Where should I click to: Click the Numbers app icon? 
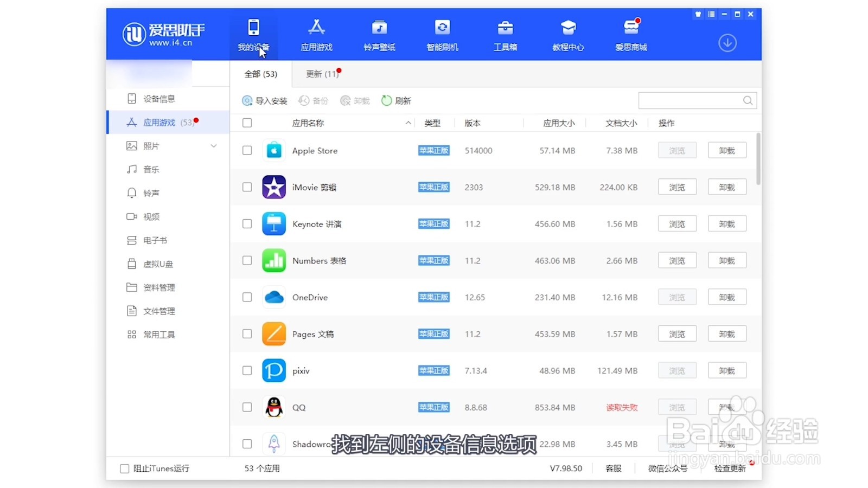274,260
